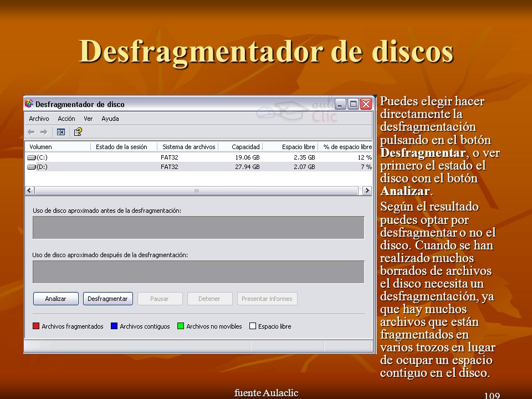532x399 pixels.
Task: Click the Forward arrow toolbar icon
Action: 44,132
